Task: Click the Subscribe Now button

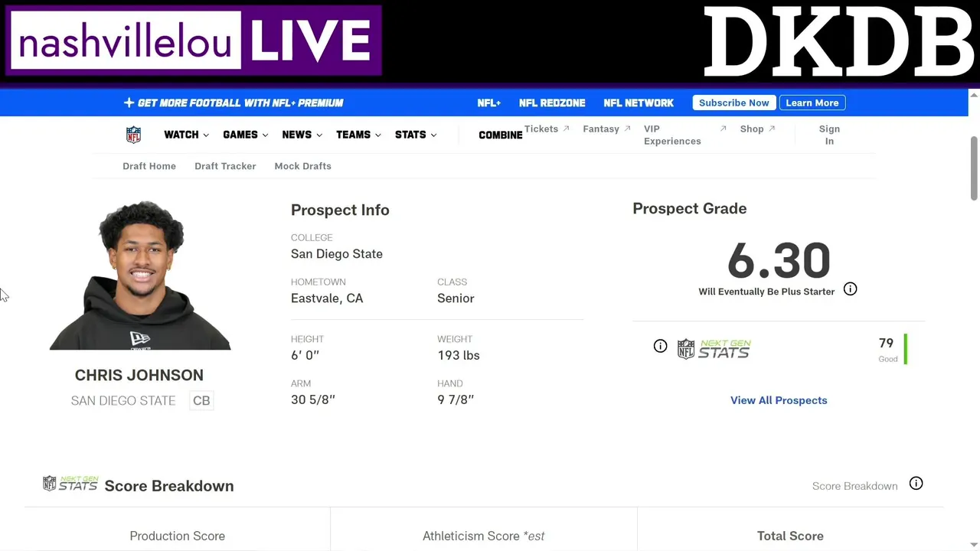Action: 733,103
